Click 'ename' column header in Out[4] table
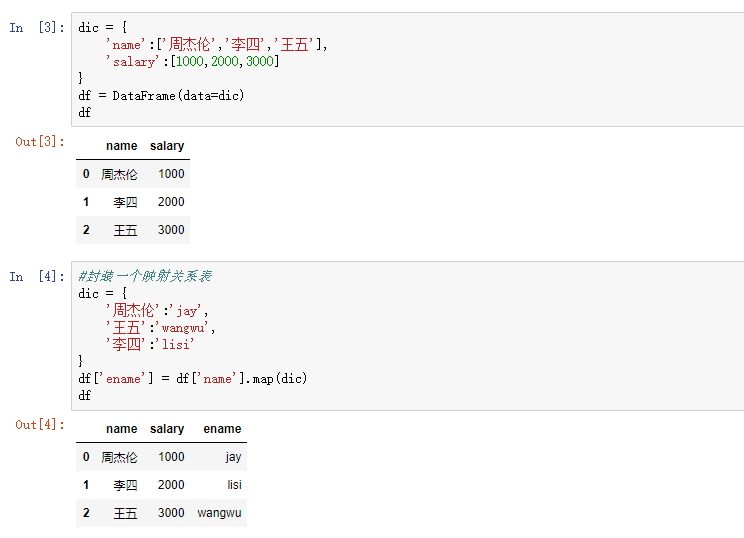The height and width of the screenshot is (538, 744). pos(223,428)
